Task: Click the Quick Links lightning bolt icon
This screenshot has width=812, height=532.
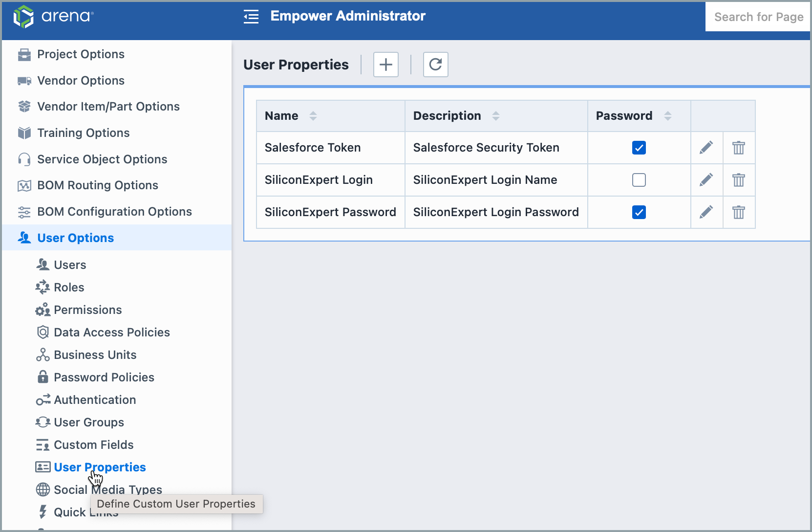Action: click(x=43, y=512)
